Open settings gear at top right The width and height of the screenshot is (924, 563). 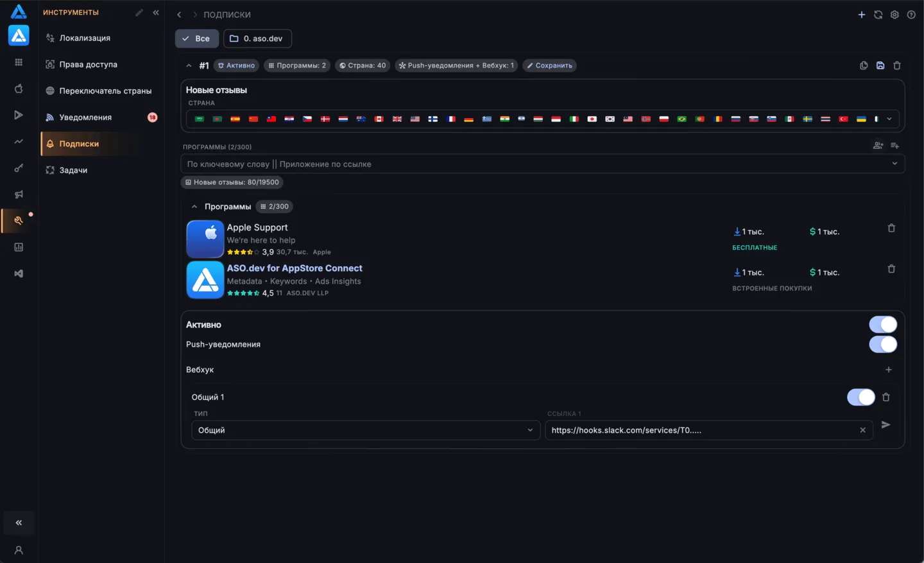pos(894,15)
